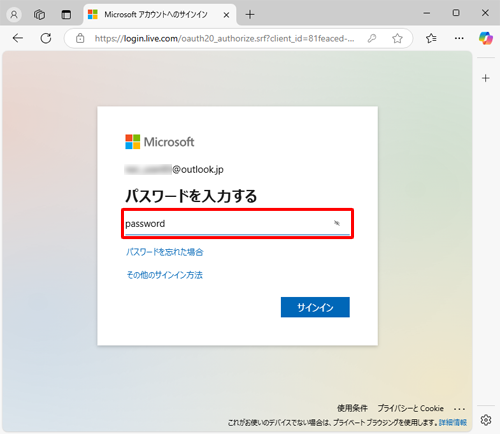Screen dimensions: 500x434
Task: Open the footer more options ellipsis
Action: [x=459, y=409]
